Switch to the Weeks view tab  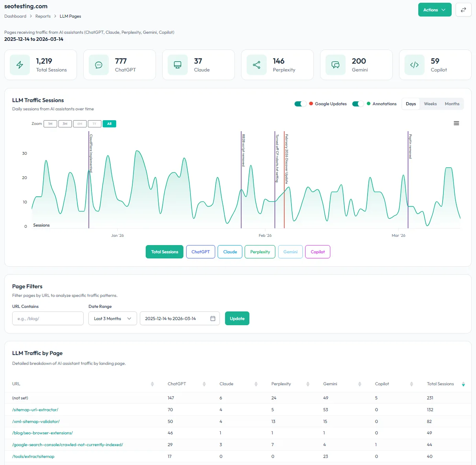pos(430,104)
